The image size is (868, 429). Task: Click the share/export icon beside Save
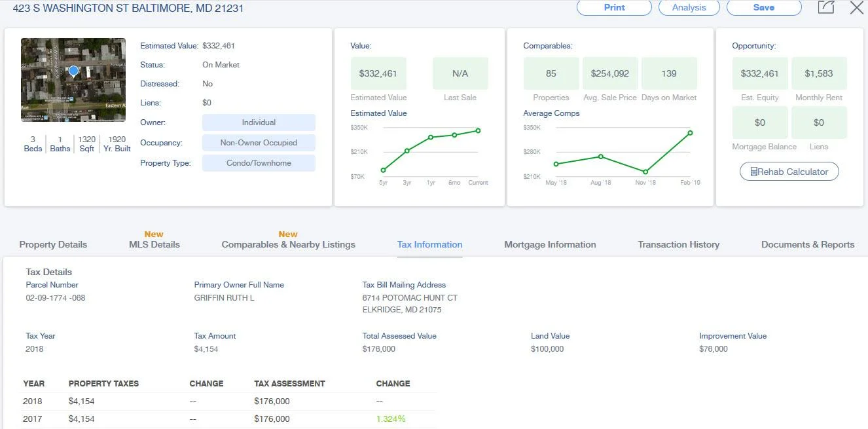pos(826,7)
